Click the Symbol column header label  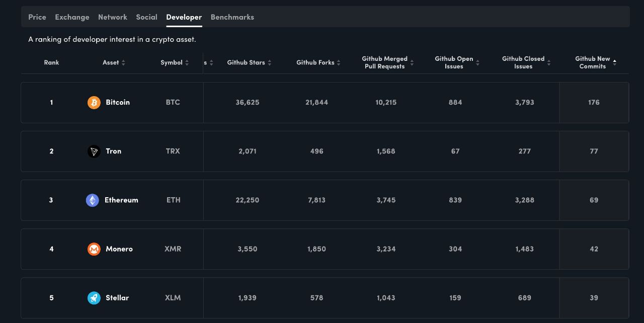click(x=172, y=62)
